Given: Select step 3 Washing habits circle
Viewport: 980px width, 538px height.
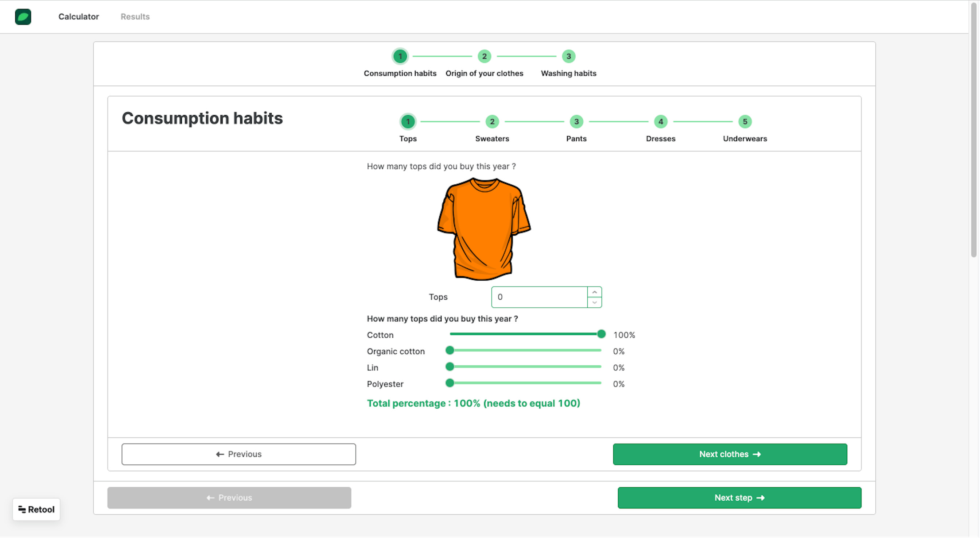Looking at the screenshot, I should [568, 56].
